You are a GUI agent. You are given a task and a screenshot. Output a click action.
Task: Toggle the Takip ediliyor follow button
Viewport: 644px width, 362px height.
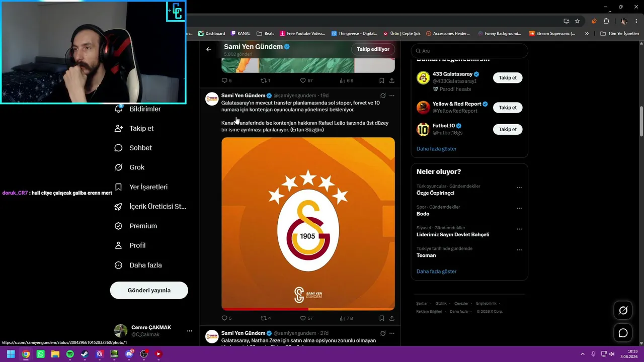pyautogui.click(x=373, y=49)
